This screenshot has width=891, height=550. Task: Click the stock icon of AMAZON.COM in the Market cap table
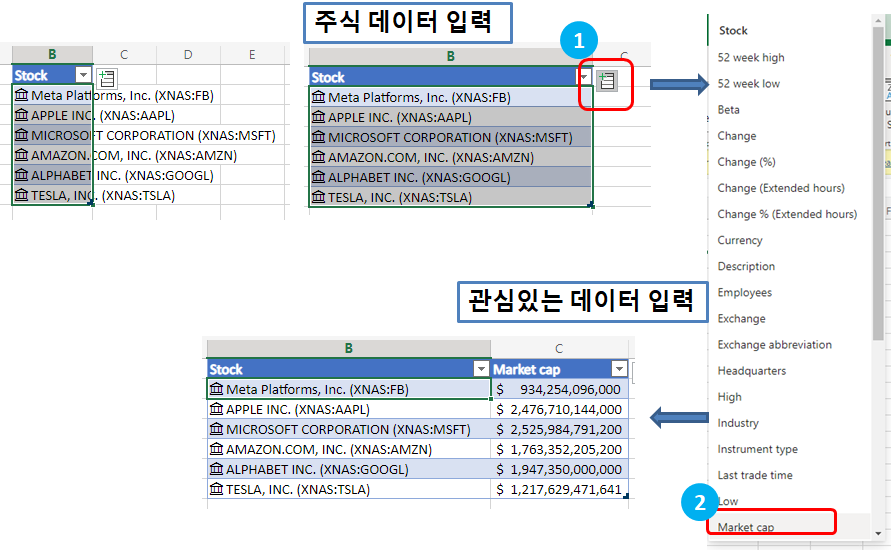216,449
